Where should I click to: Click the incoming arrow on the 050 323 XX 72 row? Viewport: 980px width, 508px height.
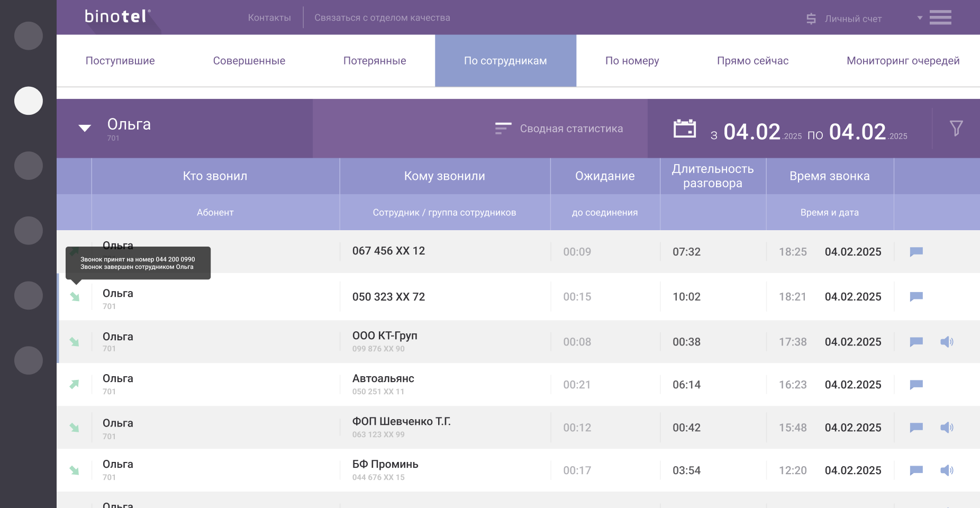(x=75, y=297)
